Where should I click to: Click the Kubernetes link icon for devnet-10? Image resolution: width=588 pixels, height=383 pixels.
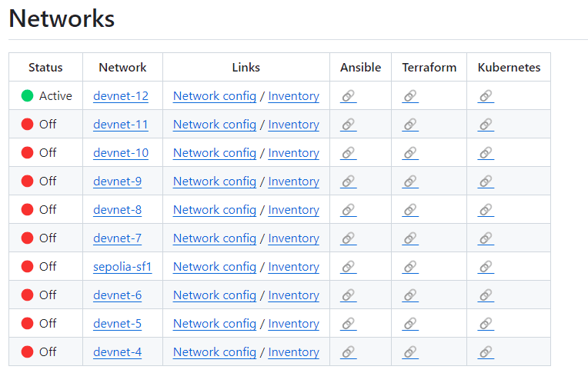click(486, 153)
